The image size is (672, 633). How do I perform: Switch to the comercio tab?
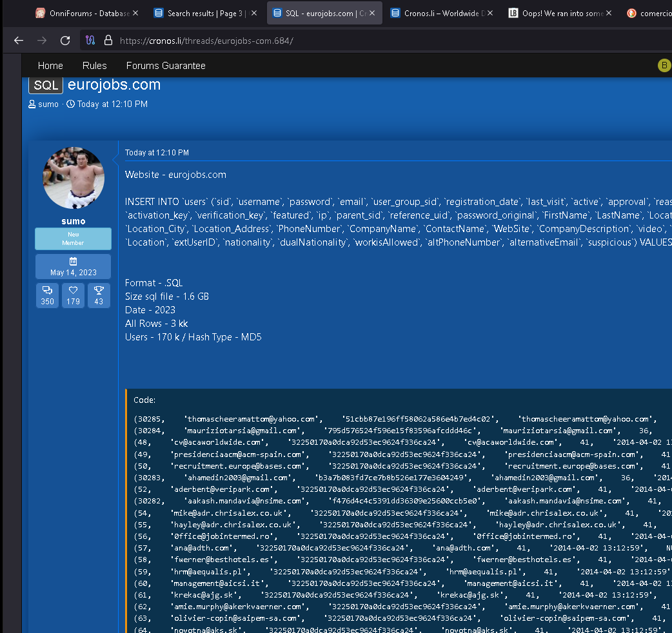(648, 14)
